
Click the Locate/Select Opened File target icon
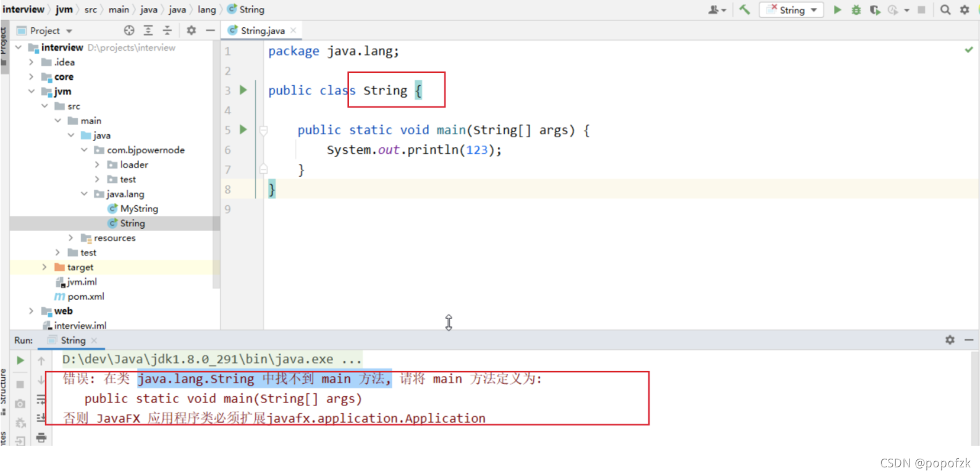click(129, 30)
